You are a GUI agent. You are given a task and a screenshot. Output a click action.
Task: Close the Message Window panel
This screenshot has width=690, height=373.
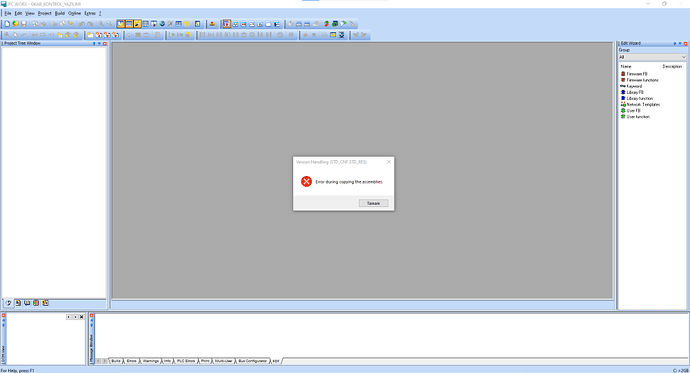pos(92,315)
